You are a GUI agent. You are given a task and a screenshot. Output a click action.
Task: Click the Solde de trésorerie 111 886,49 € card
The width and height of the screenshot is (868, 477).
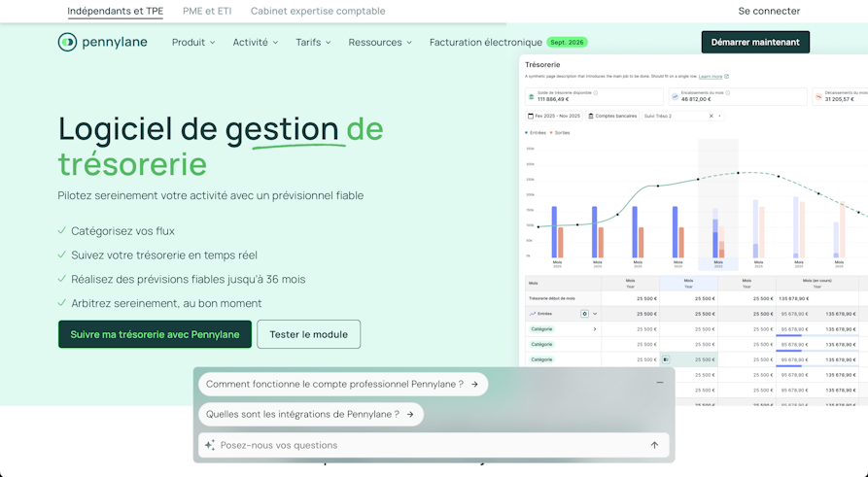[x=594, y=96]
